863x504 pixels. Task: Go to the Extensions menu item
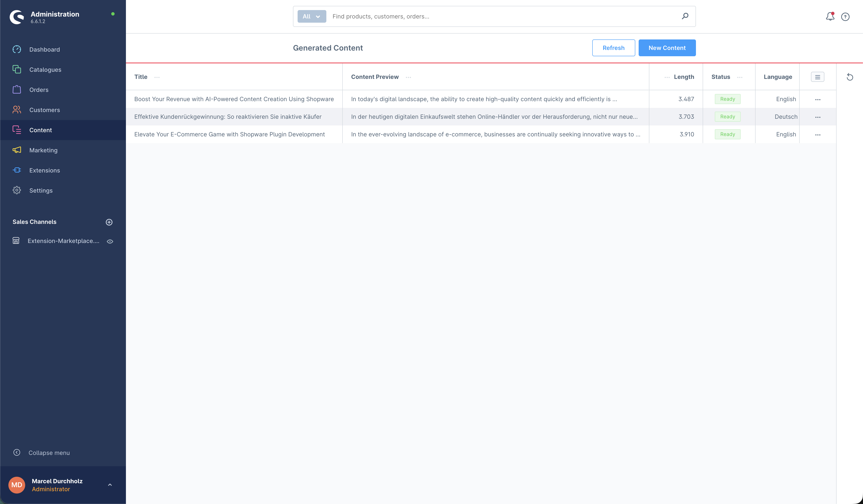pos(44,170)
